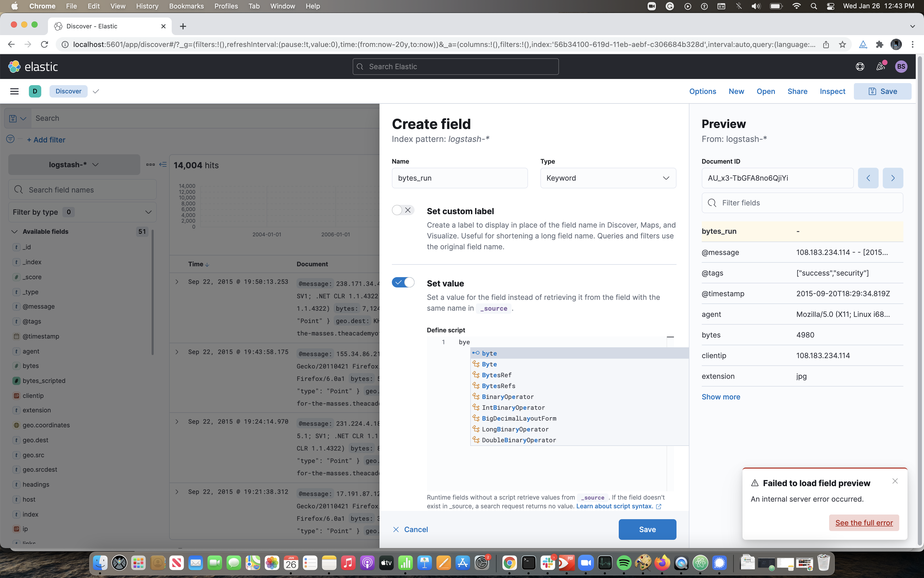
Task: Click the Search Elastic box
Action: [x=456, y=67]
